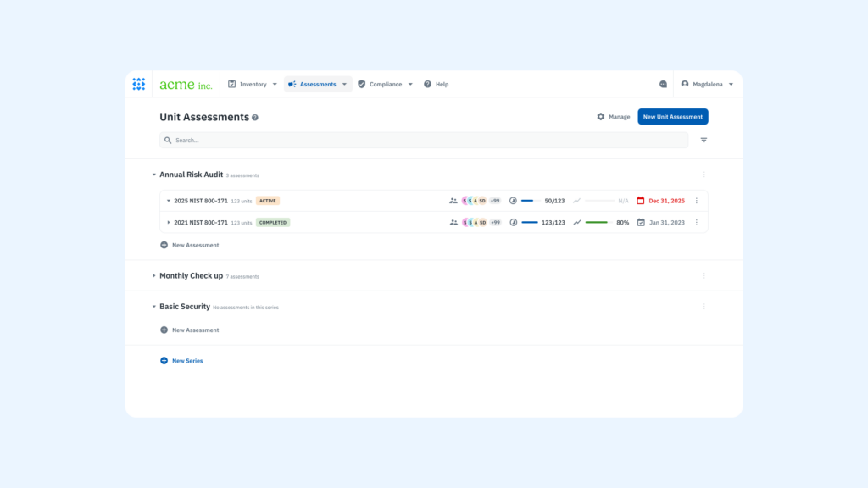The width and height of the screenshot is (868, 488).
Task: Click the clock progress icon on 2025 NIST row
Action: (513, 201)
